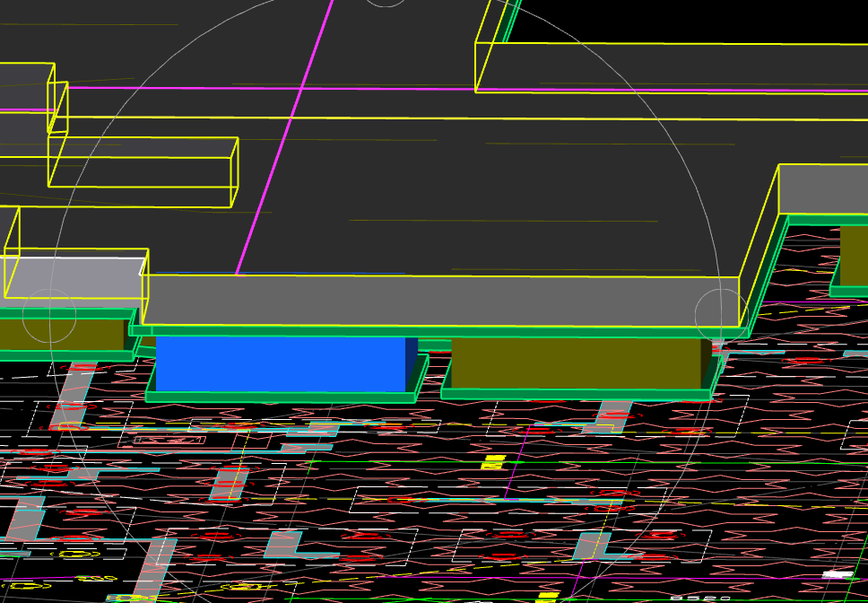The width and height of the screenshot is (868, 603).
Task: Select the green plate beneath the blue block
Action: point(281,397)
